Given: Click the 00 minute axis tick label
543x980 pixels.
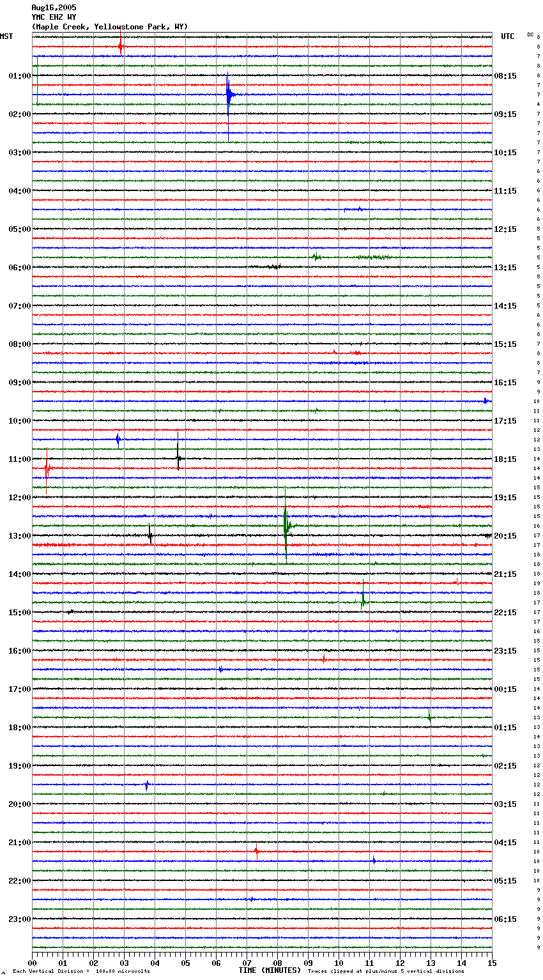Looking at the screenshot, I should tap(32, 963).
